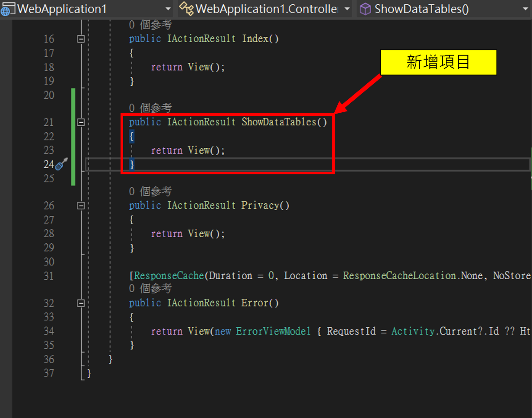Open the ShowDataTables() member dropdown
The image size is (532, 418).
point(525,9)
